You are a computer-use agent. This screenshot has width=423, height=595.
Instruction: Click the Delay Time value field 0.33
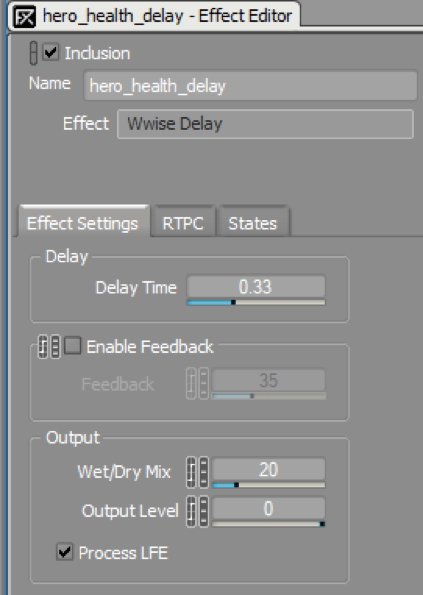256,286
